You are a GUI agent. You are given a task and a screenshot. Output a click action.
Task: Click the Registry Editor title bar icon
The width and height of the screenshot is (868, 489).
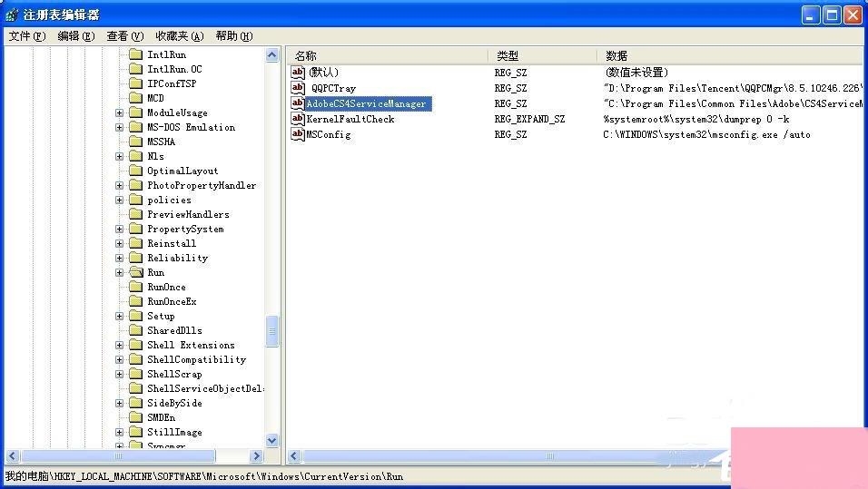[x=12, y=15]
